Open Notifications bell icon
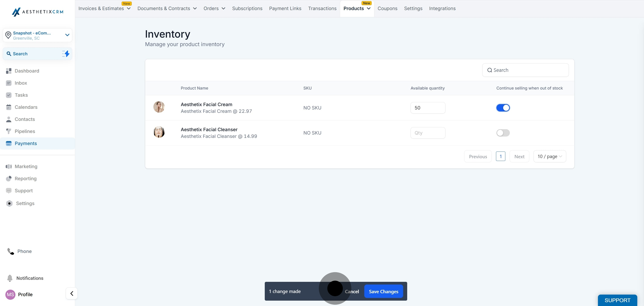 pos(10,278)
